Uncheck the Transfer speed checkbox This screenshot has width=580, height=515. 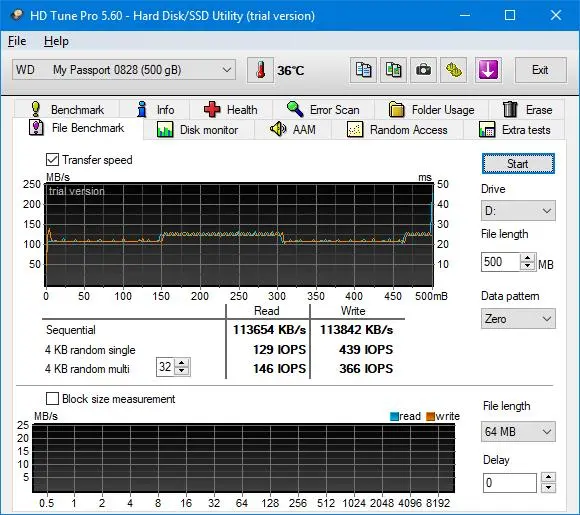pos(52,160)
